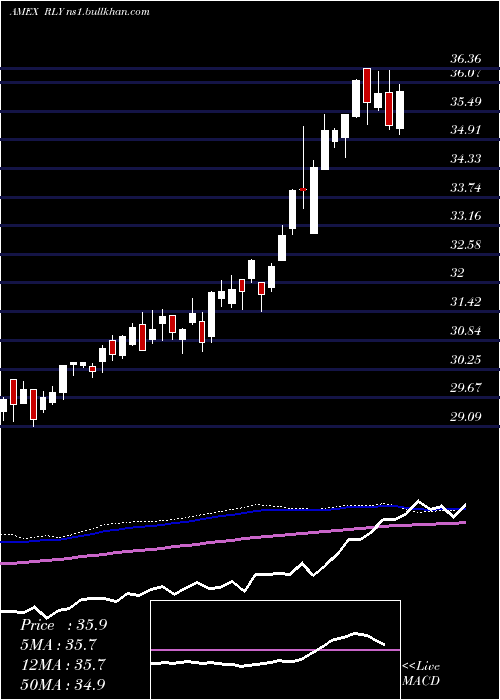This screenshot has height=700, width=500.
Task: Click the small red doji candle near 33.74
Action: pyautogui.click(x=303, y=189)
